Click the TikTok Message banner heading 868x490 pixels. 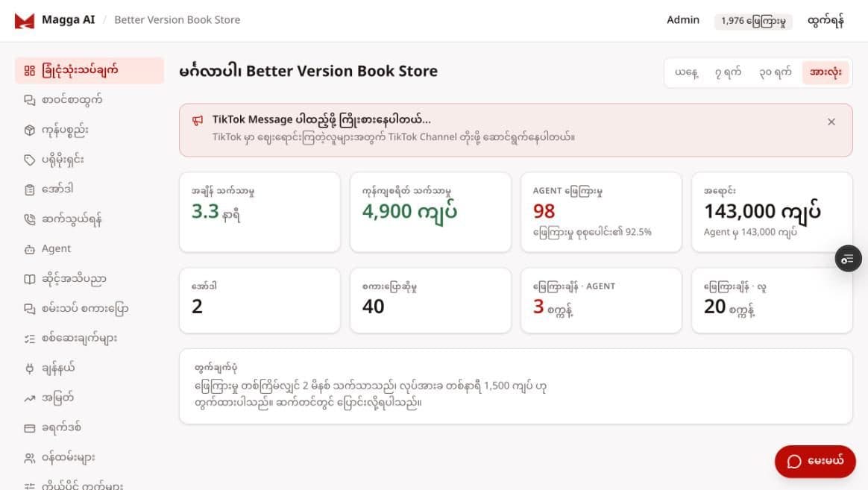pos(321,119)
